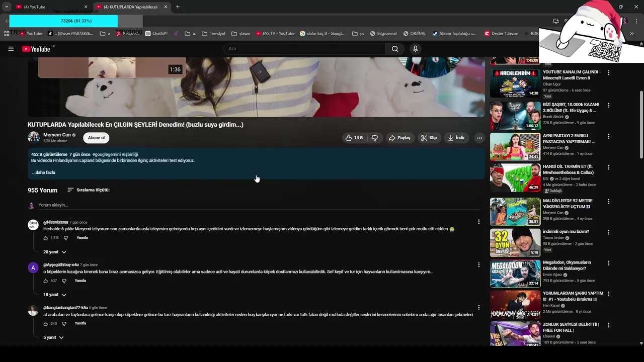Like the video (14 B thumbs up)
Viewport: 644px width, 362px height.
354,138
